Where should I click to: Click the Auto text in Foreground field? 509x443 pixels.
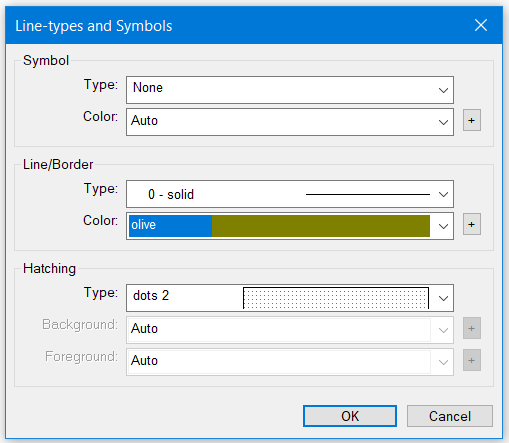pyautogui.click(x=144, y=360)
